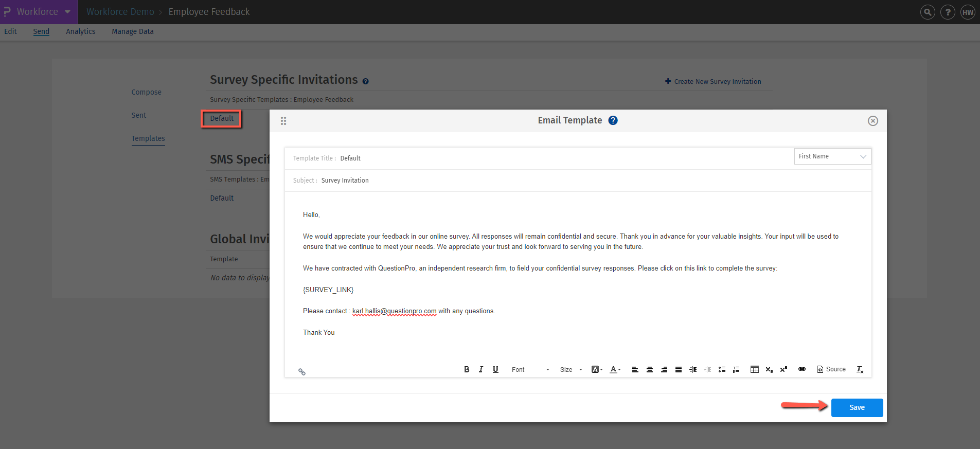This screenshot has width=980, height=449.
Task: Open the Default survey invitation template
Action: 222,119
